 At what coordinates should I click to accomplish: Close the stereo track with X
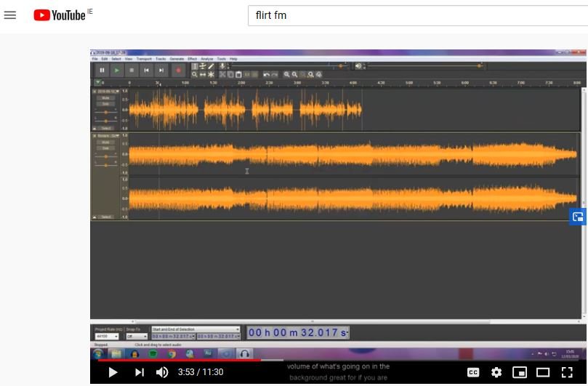coord(94,135)
